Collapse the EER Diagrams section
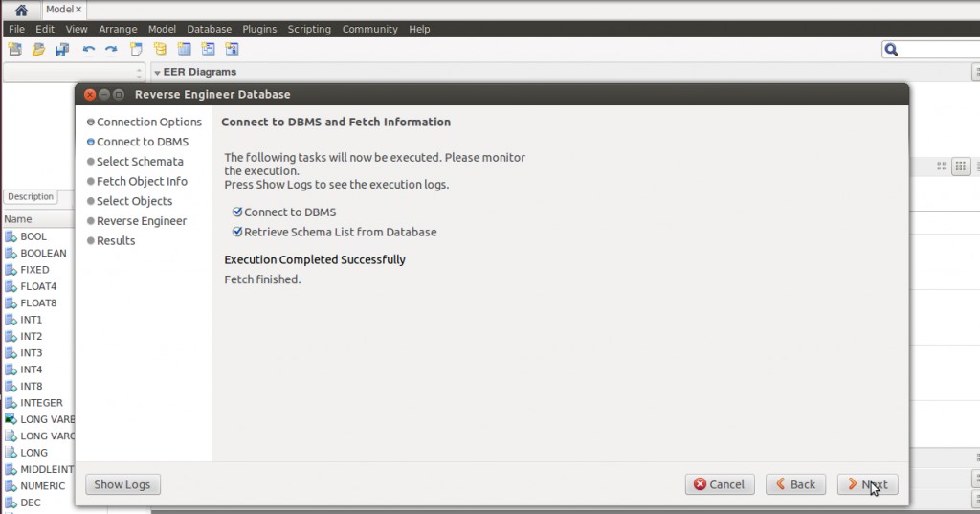The image size is (980, 514). (158, 73)
